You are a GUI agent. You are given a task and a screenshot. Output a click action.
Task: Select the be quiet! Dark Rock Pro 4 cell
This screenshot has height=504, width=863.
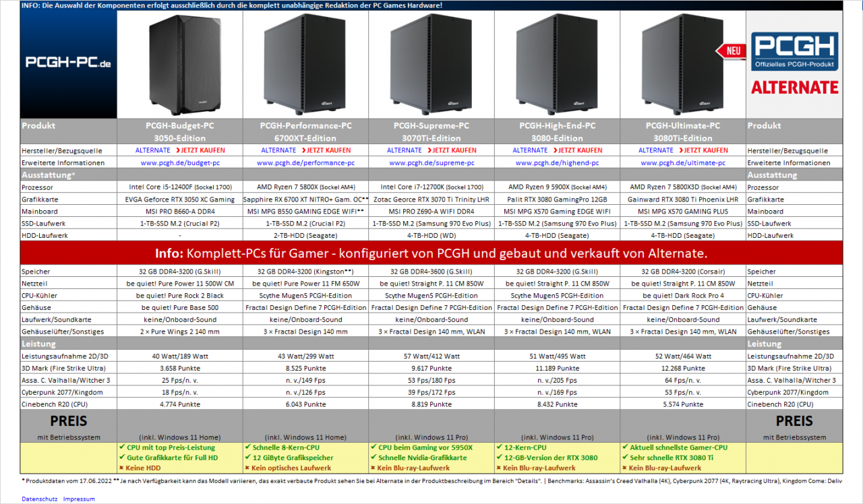pyautogui.click(x=684, y=296)
